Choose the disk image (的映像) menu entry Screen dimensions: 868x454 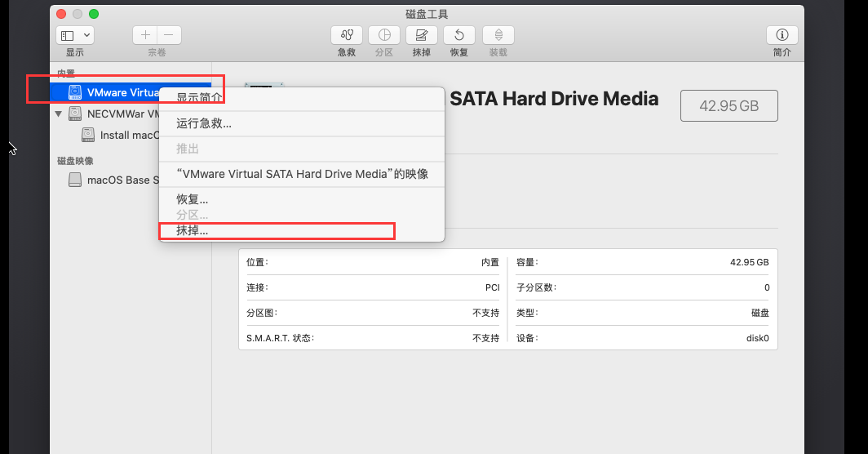[302, 174]
